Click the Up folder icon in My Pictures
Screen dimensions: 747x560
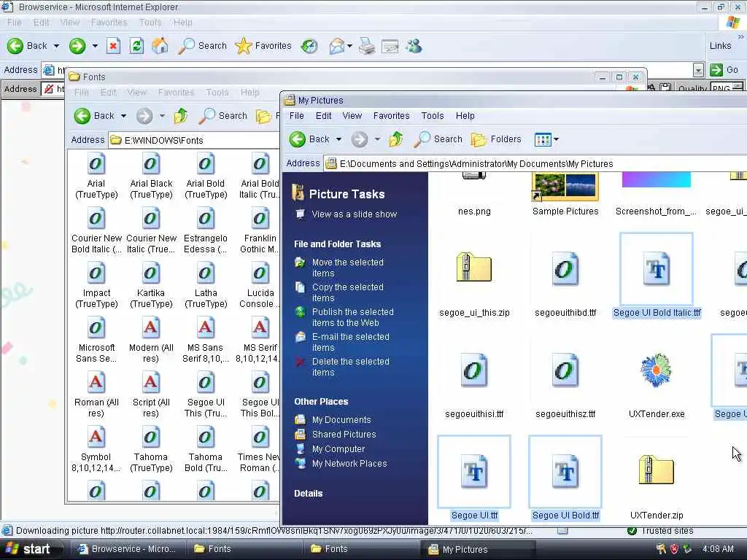[395, 139]
